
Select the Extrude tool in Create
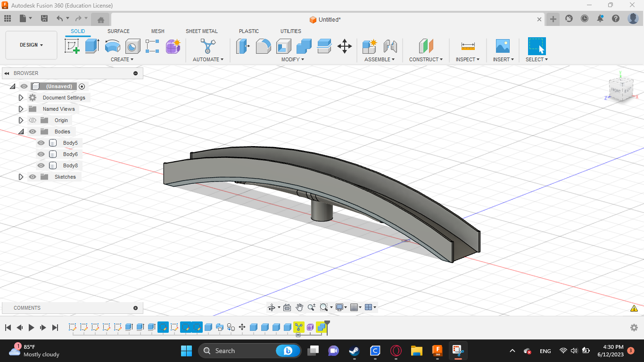92,46
